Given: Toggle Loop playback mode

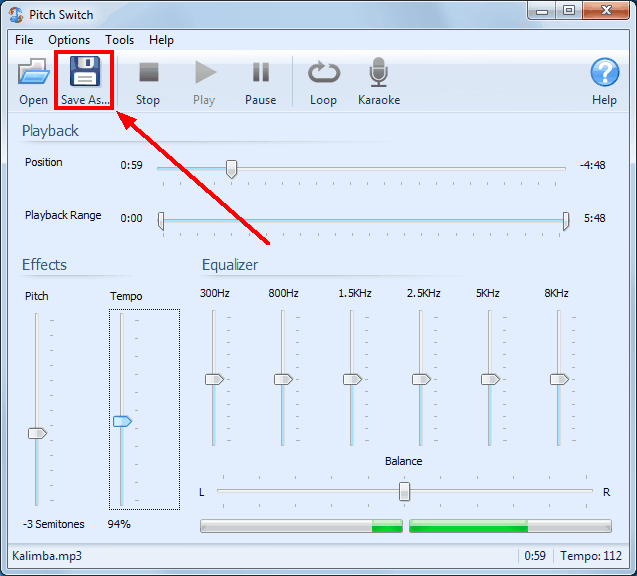Looking at the screenshot, I should pos(324,82).
